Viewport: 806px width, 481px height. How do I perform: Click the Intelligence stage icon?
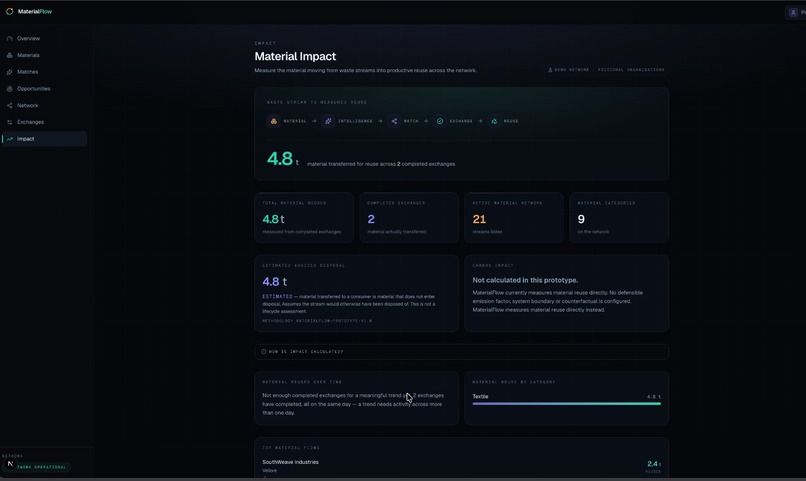[328, 121]
